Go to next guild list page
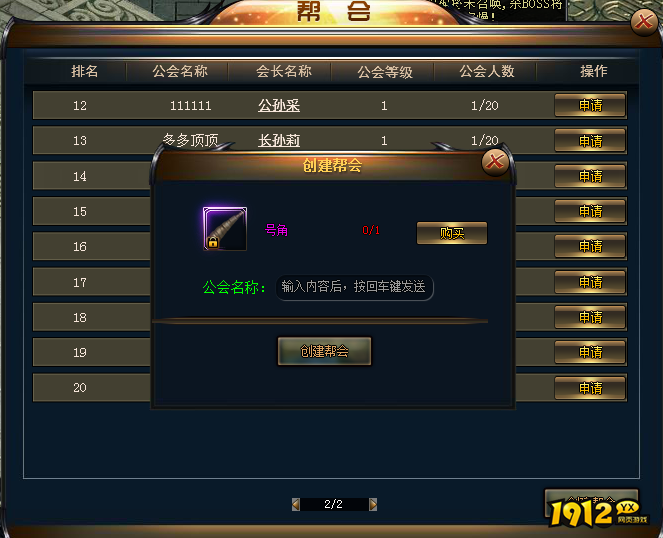 coord(373,504)
